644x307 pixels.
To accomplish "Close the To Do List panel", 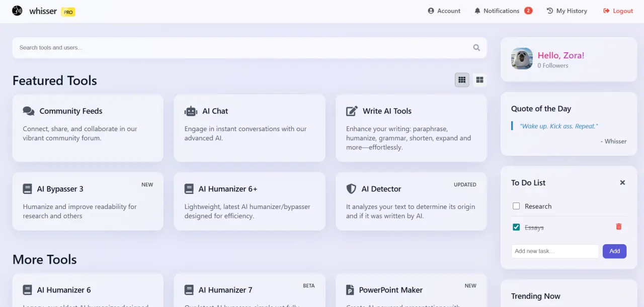I will 622,182.
